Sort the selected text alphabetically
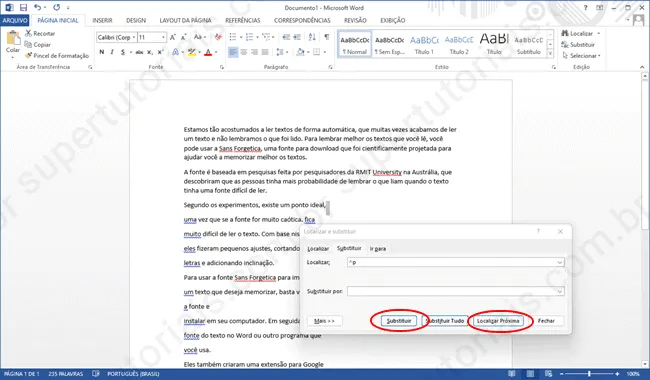 (312, 37)
